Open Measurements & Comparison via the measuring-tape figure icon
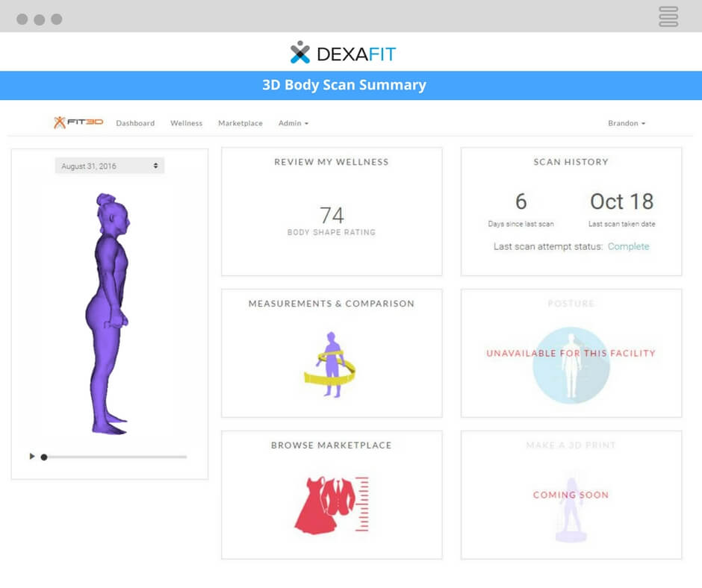Screen dimensions: 702x588 pos(331,363)
